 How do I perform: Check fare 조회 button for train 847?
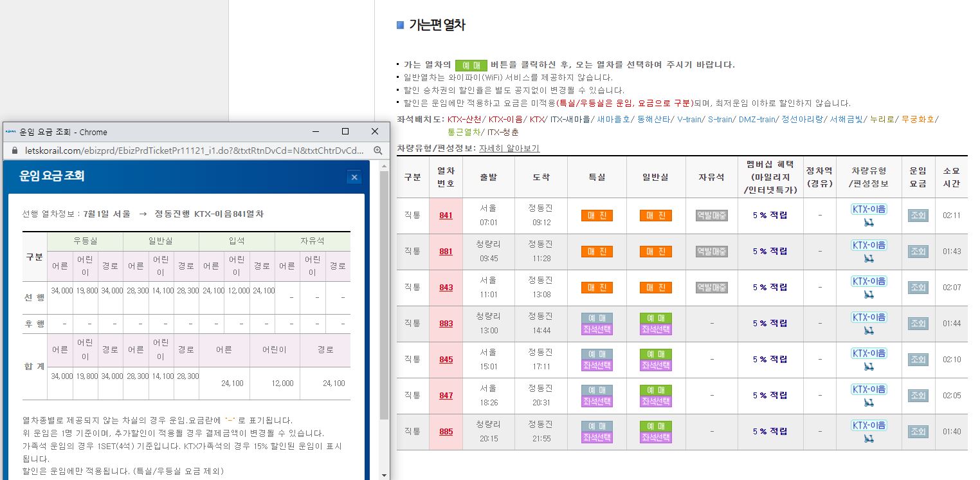(918, 396)
